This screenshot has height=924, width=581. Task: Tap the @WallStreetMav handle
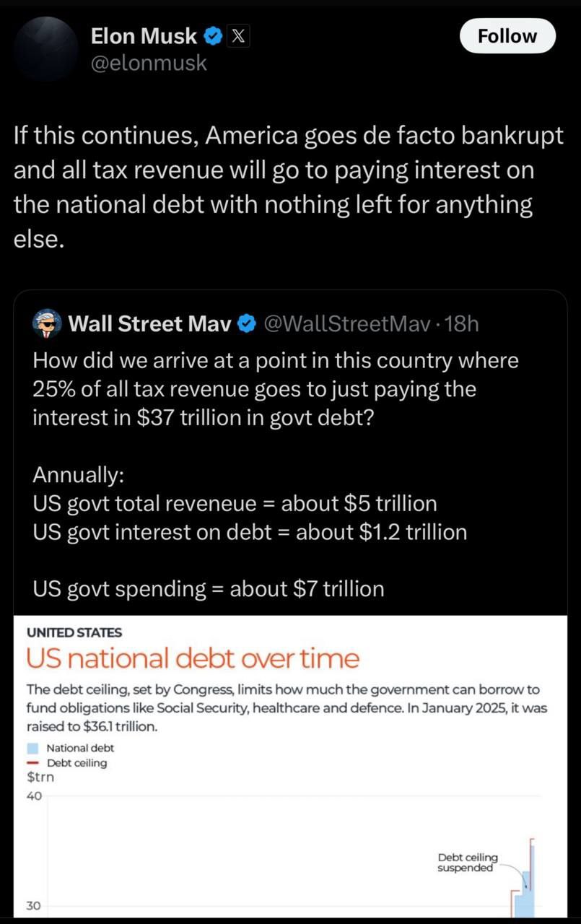[349, 324]
